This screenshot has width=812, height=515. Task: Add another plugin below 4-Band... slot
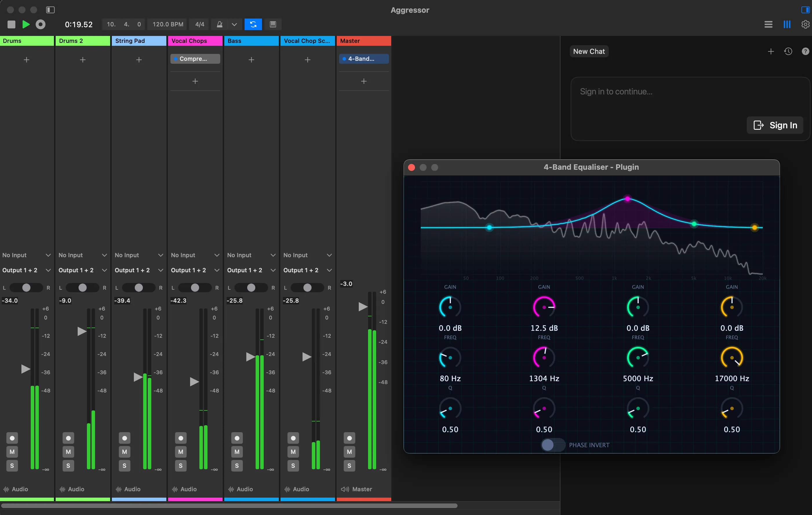(364, 81)
